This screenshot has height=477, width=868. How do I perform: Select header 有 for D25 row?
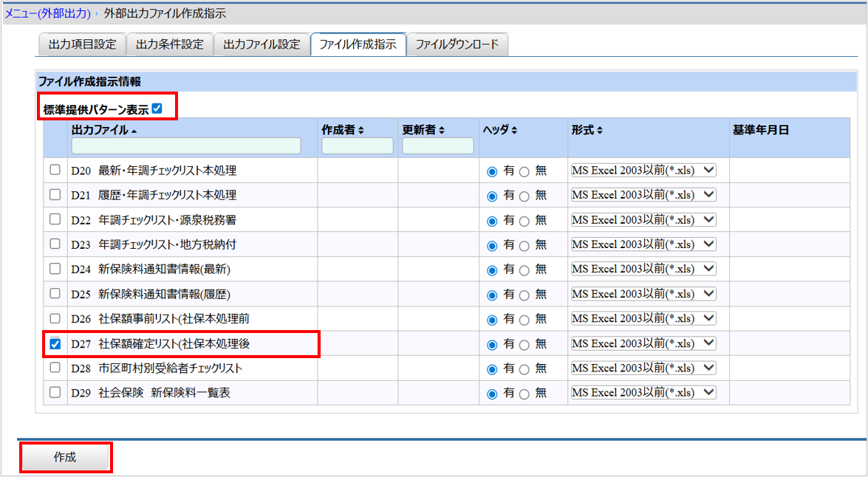(x=491, y=295)
